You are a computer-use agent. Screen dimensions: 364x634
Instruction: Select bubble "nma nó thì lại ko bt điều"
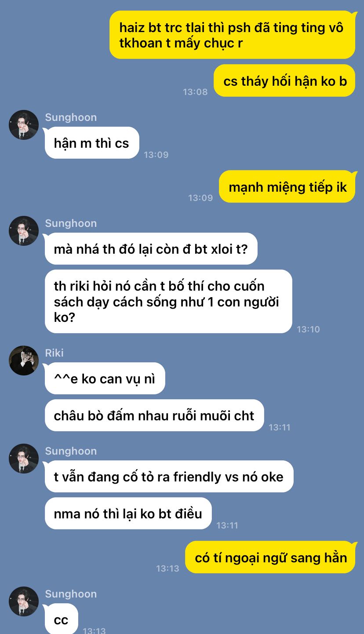pos(128,514)
